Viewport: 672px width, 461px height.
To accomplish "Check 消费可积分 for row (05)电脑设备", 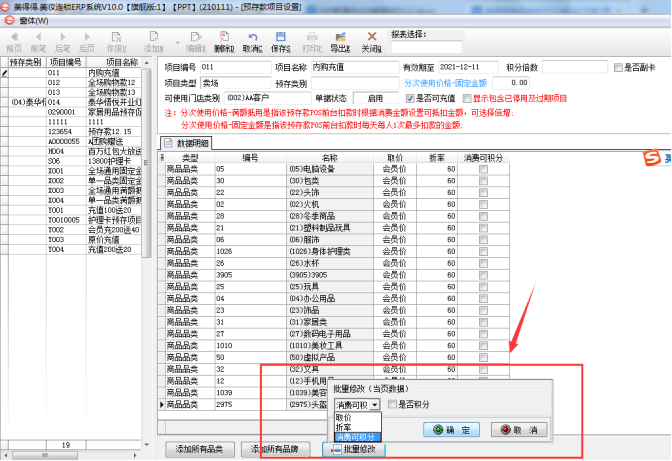I will pyautogui.click(x=483, y=169).
